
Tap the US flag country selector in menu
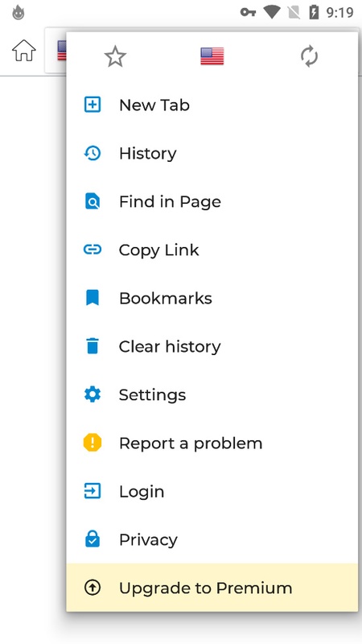pos(212,56)
